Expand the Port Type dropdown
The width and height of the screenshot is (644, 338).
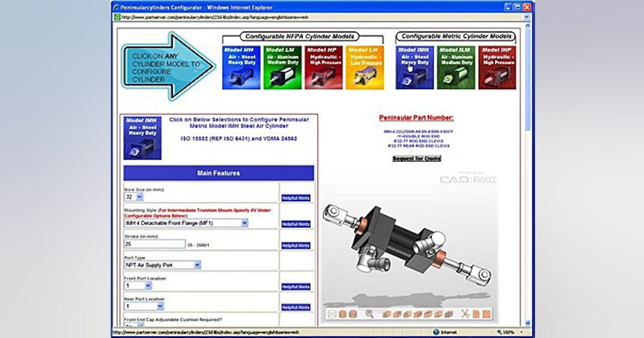161,264
